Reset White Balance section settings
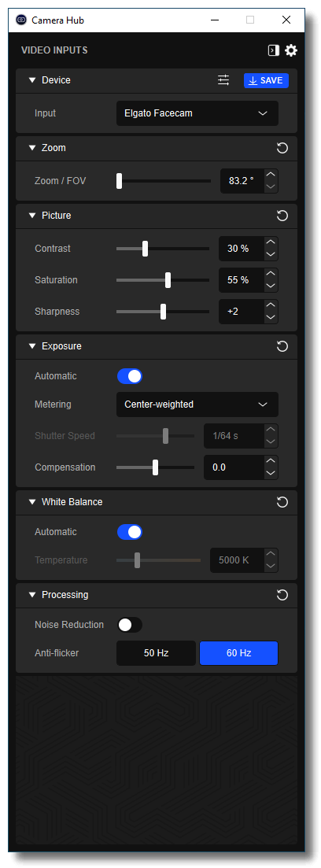This screenshot has width=321, height=868. point(282,502)
